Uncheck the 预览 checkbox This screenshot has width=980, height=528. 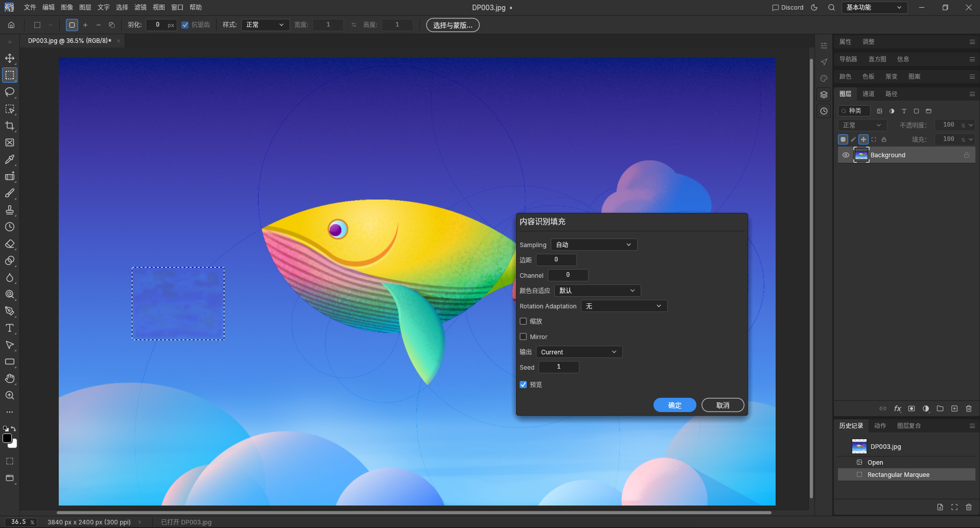click(523, 385)
